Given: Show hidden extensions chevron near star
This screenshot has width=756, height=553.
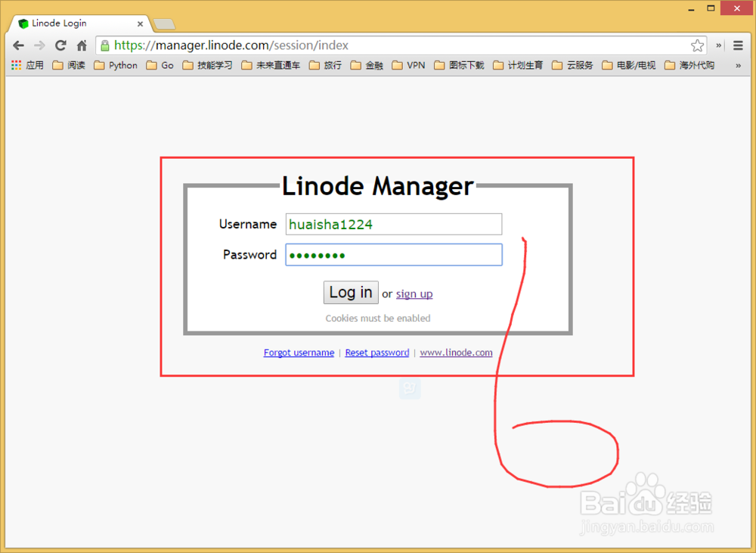Looking at the screenshot, I should pyautogui.click(x=718, y=45).
